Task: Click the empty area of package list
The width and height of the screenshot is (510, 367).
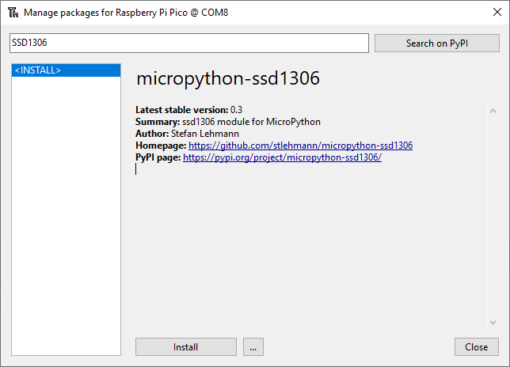Action: coord(66,216)
